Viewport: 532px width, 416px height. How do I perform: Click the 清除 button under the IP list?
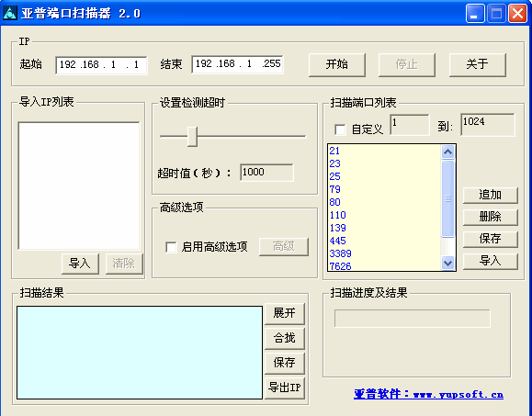pyautogui.click(x=124, y=264)
